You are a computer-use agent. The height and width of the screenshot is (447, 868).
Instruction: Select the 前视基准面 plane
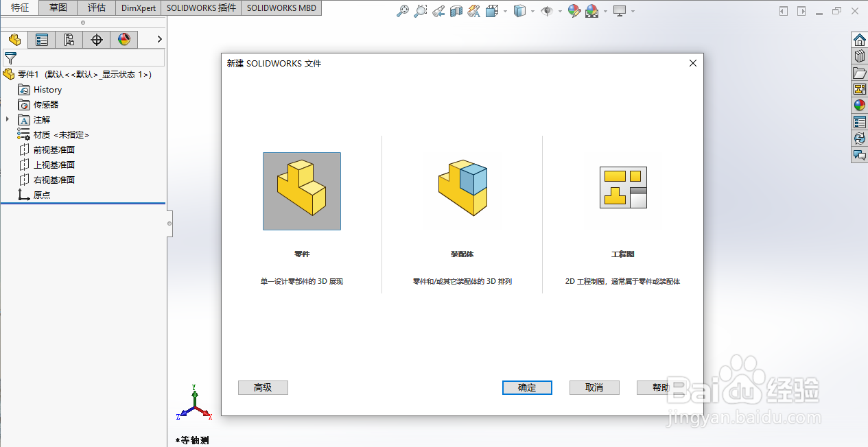tap(47, 150)
